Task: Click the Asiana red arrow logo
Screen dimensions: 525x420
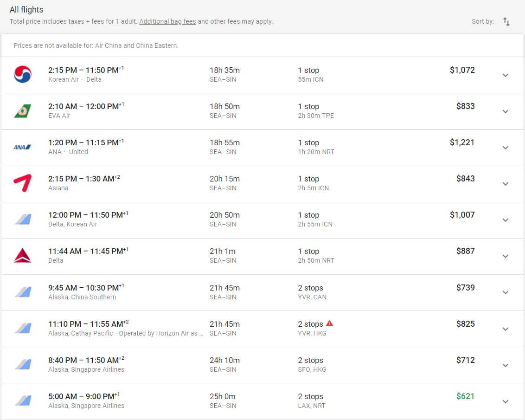Action: [22, 183]
